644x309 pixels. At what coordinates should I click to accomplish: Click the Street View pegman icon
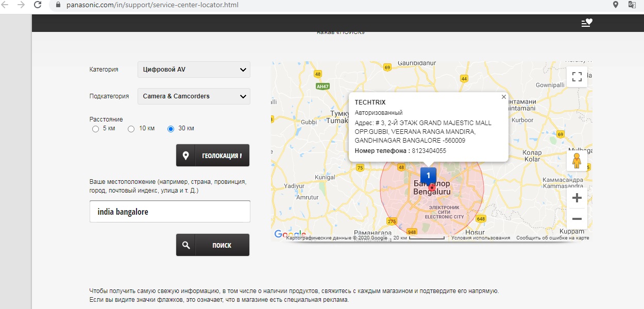click(x=577, y=161)
